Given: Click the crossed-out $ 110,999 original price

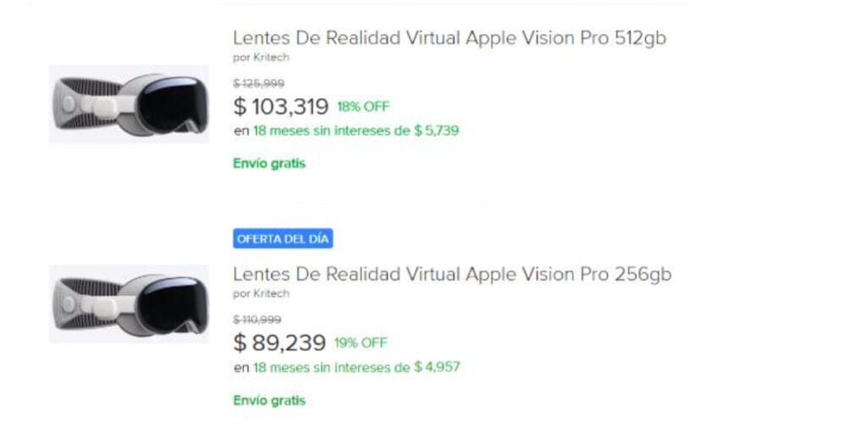Looking at the screenshot, I should click(x=257, y=319).
